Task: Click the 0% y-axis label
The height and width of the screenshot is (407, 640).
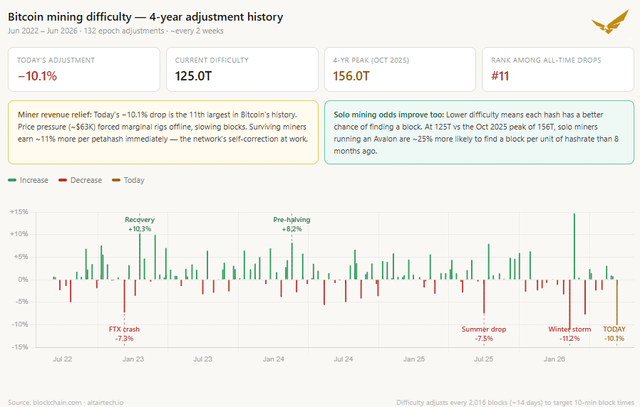Action: 23,280
